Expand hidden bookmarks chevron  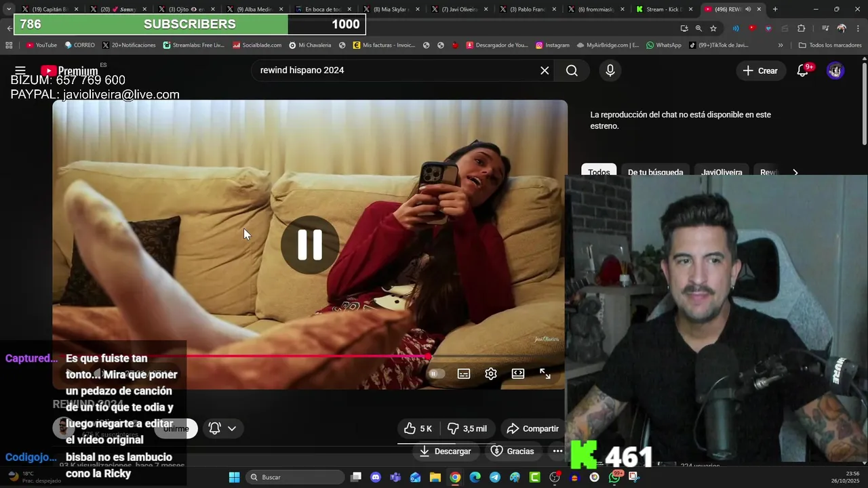click(x=781, y=45)
